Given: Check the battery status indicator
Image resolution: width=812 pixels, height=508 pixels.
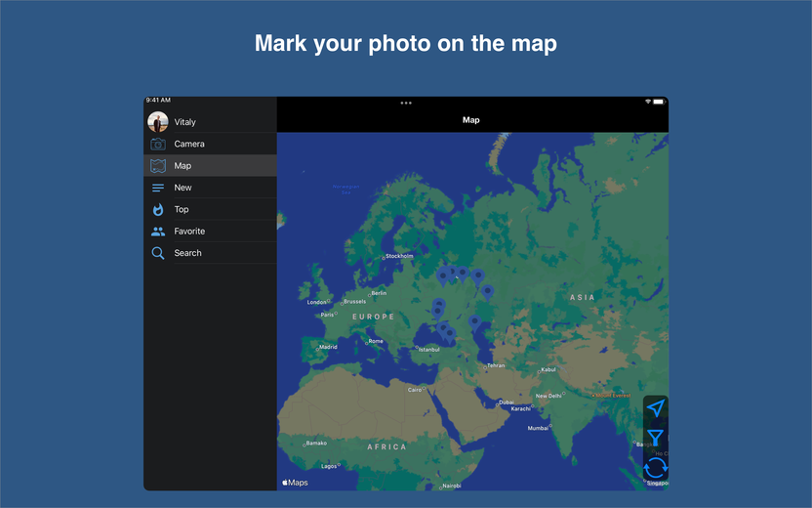Looking at the screenshot, I should point(659,102).
